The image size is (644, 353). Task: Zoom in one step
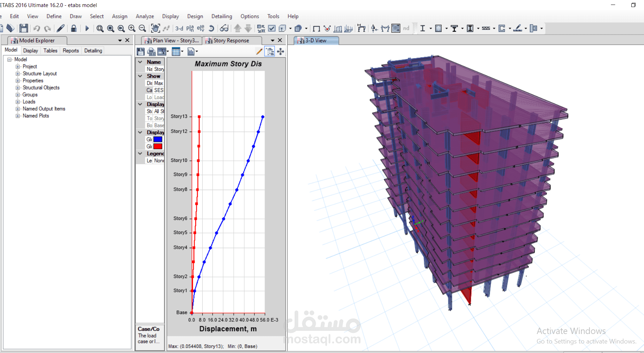(x=132, y=29)
